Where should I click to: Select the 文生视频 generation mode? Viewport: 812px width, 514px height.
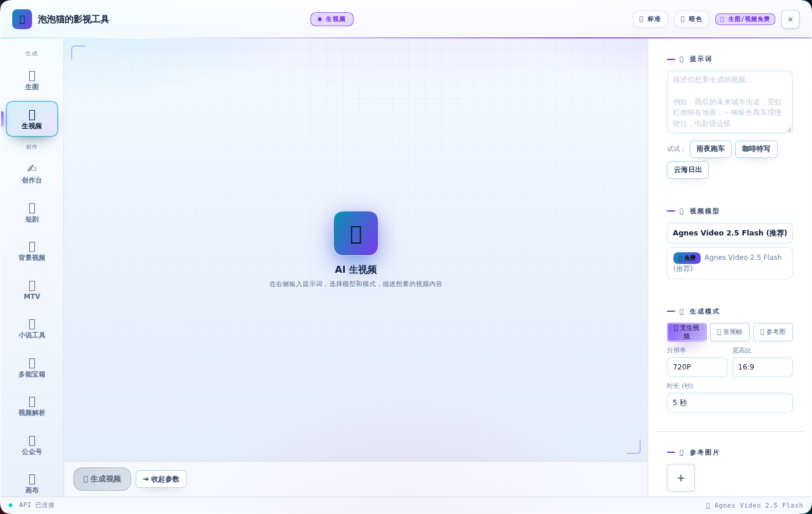687,332
